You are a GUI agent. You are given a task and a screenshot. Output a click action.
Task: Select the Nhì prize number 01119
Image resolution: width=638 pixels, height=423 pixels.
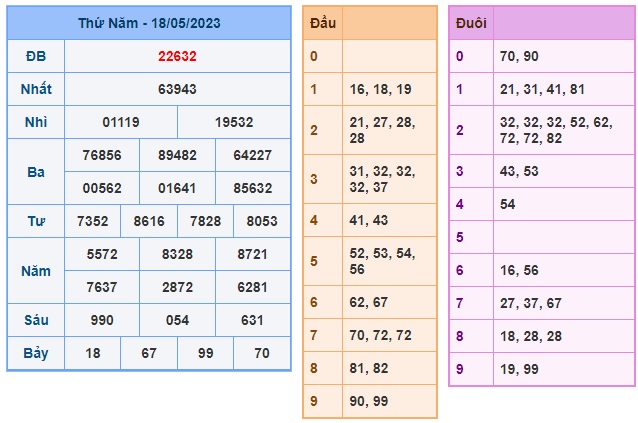pyautogui.click(x=121, y=122)
